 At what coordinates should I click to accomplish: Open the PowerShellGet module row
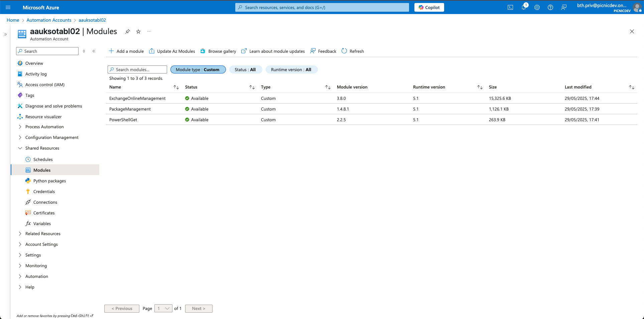(x=372, y=120)
